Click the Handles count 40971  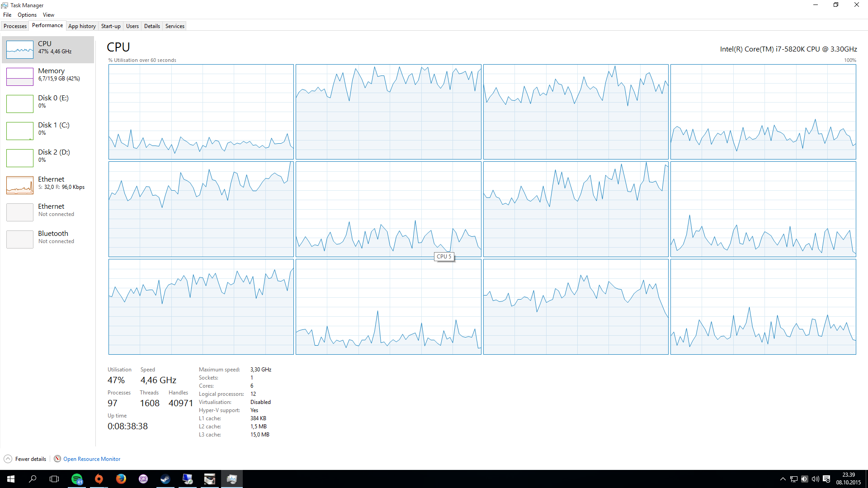(x=181, y=404)
